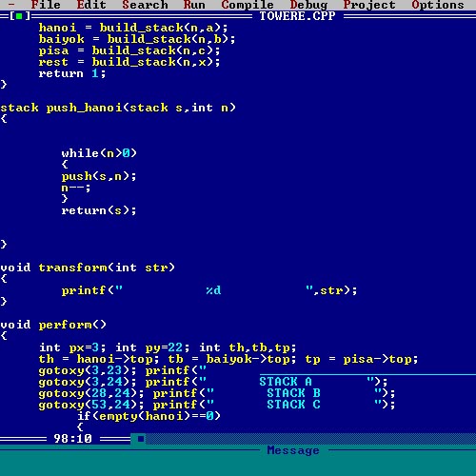Open the Project menu
The image size is (476, 476).
pyautogui.click(x=369, y=5)
